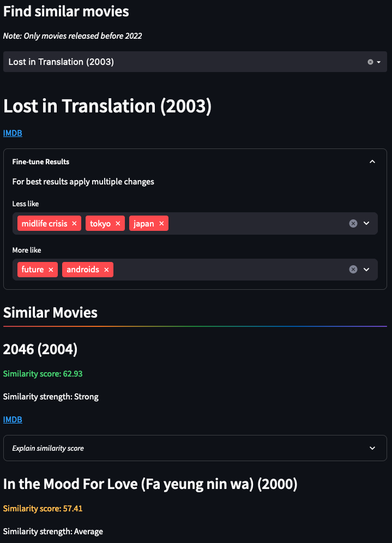Remove the 'tokyo' tag
This screenshot has width=392, height=543.
click(x=118, y=224)
